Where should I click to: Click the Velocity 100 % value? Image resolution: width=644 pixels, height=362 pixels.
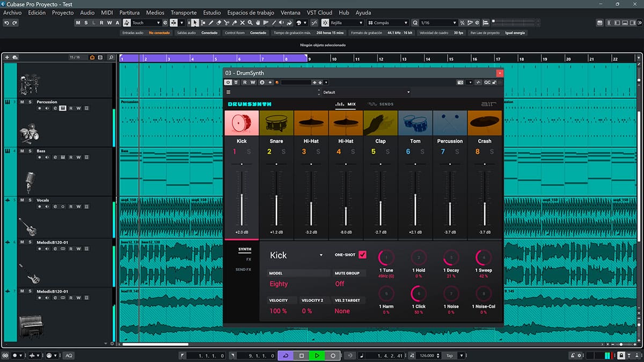278,311
